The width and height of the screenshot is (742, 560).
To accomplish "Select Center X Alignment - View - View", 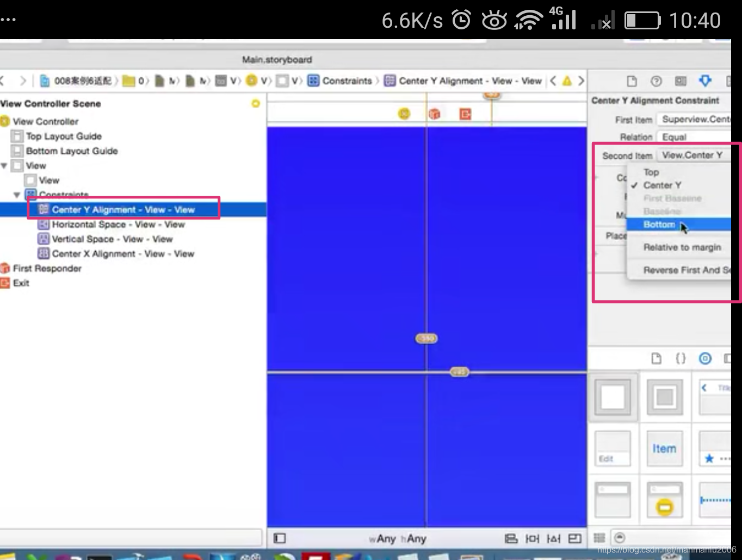I will pos(123,253).
